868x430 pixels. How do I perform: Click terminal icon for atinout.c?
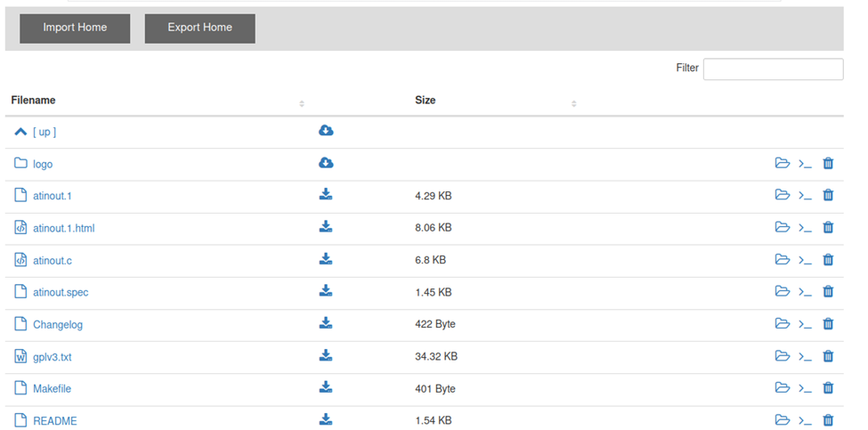coord(805,259)
